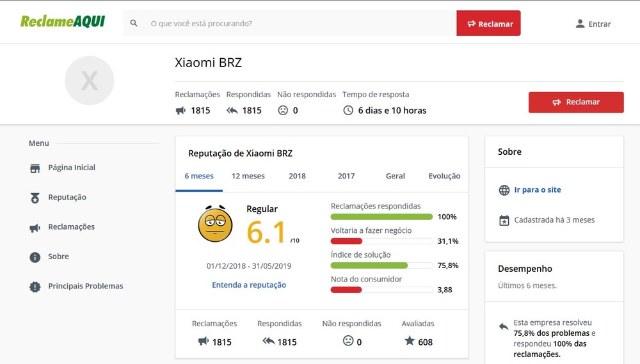Click reply icon beside 1815 in reputation card footer
Viewport: 640px width, 364px height.
pos(269,341)
